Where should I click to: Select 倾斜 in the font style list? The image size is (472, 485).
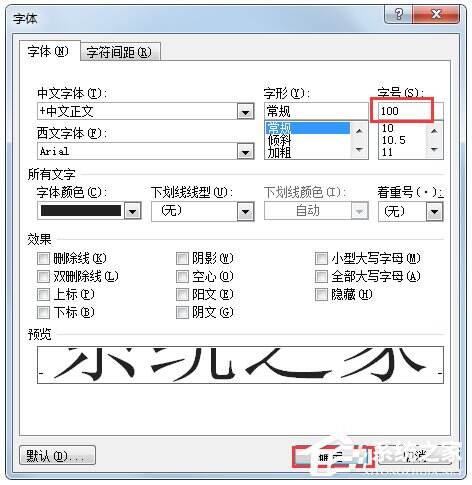point(307,140)
